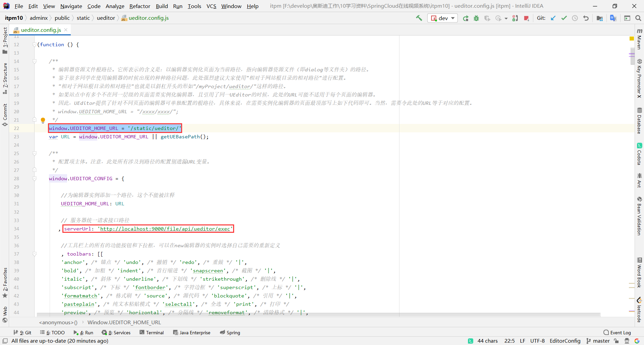
Task: Open the Word Book side panel
Action: tap(639, 272)
